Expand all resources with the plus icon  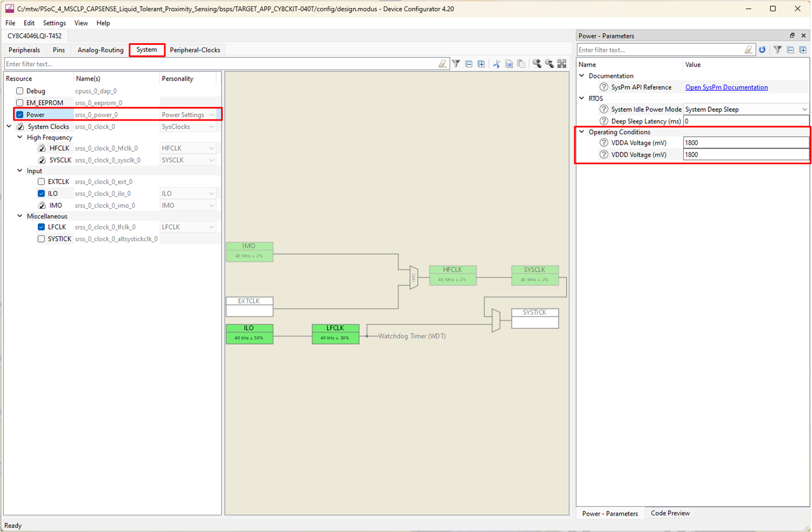(481, 64)
